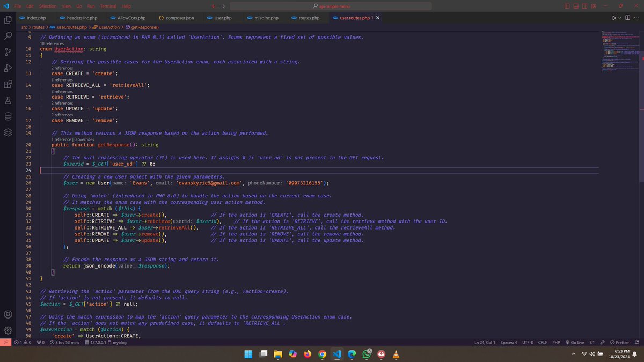Open the stacked layers icon view

pos(8,132)
